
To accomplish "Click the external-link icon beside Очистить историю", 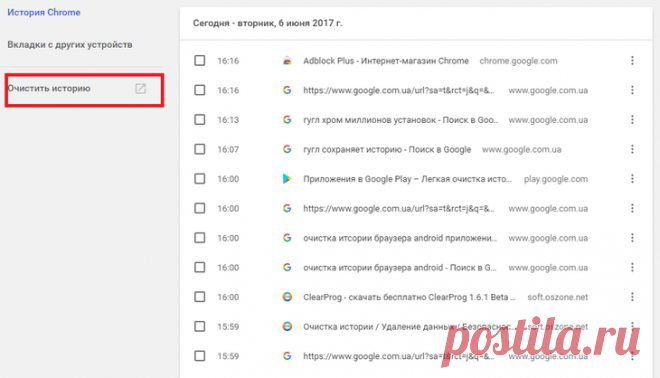I will (140, 88).
